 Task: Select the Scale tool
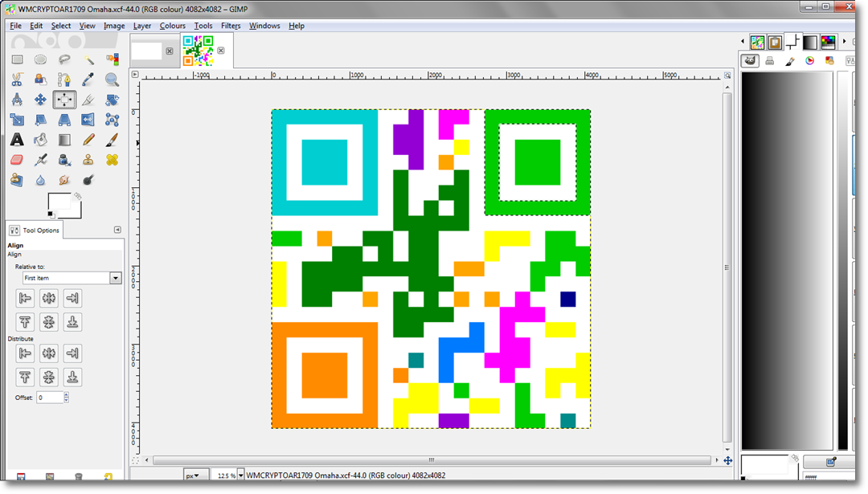point(17,120)
